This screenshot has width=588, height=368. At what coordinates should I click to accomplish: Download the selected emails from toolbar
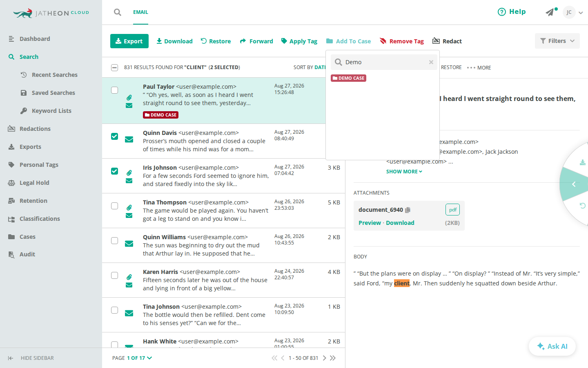coord(174,41)
